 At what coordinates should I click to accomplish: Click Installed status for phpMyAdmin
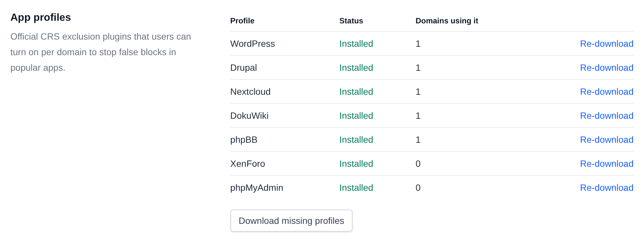[356, 188]
